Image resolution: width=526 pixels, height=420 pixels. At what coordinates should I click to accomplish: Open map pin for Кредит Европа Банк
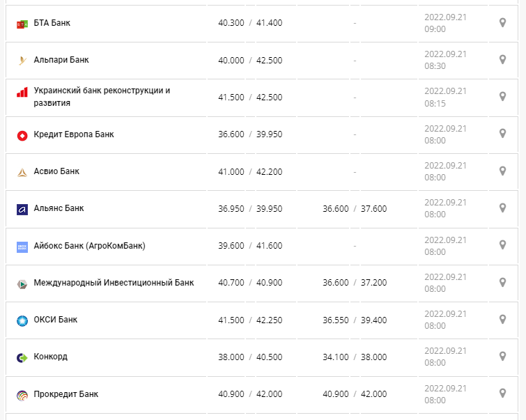502,134
